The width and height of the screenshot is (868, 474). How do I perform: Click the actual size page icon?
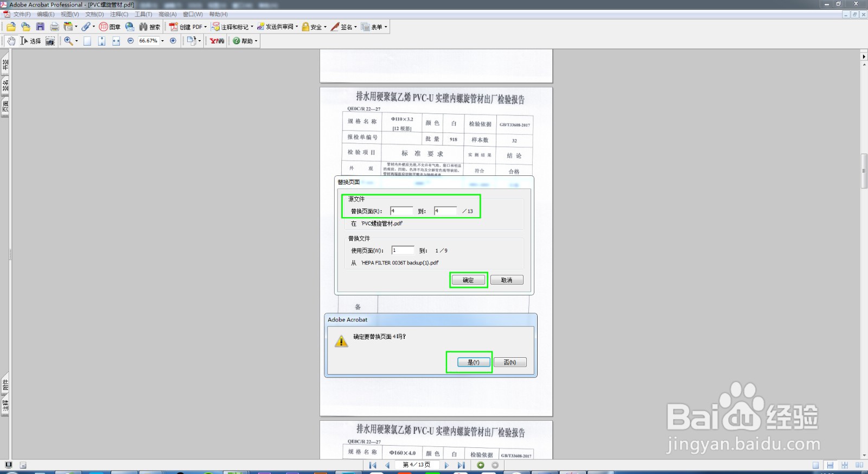click(x=87, y=41)
